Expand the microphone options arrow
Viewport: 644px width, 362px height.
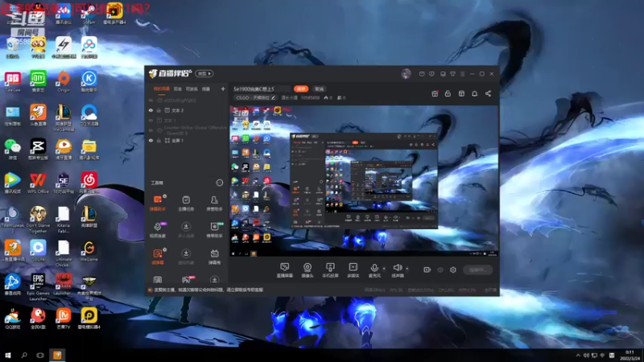[x=384, y=269]
